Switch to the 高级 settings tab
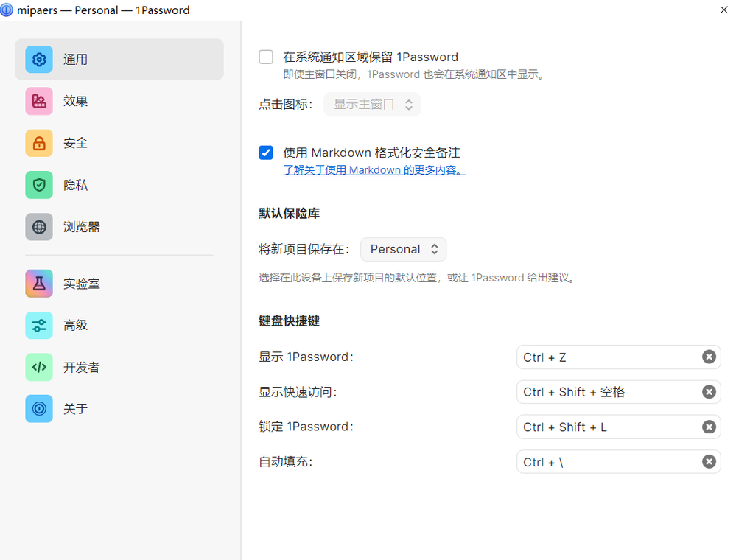The image size is (736, 560). point(119,325)
